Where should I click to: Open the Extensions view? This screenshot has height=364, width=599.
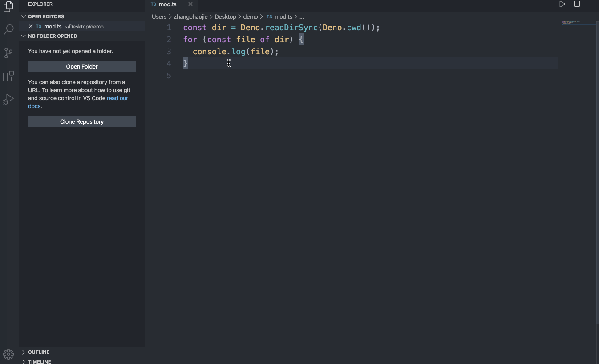coord(8,76)
